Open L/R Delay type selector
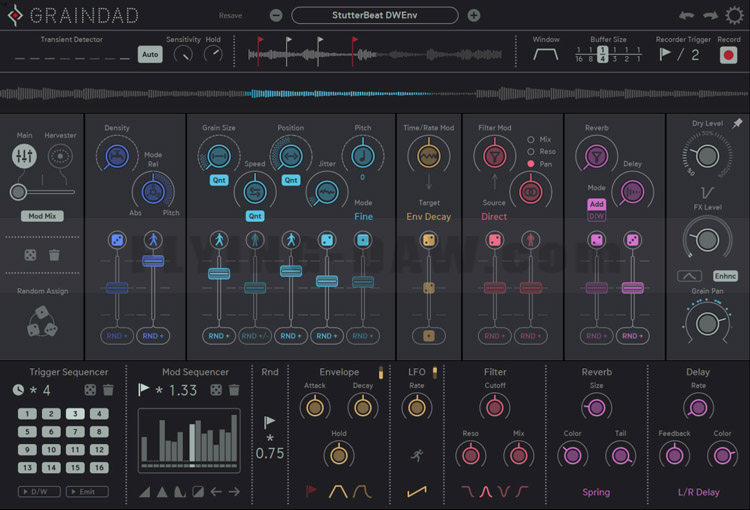 click(x=698, y=492)
